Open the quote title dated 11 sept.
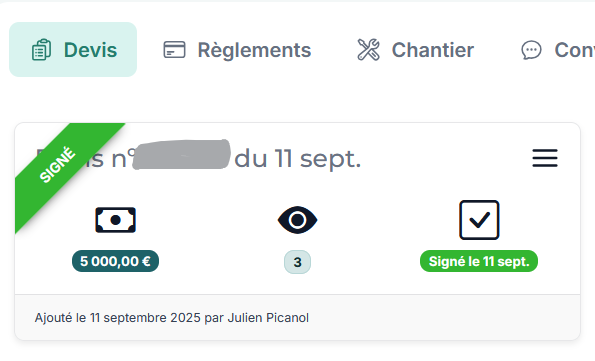The width and height of the screenshot is (595, 361). click(x=198, y=159)
